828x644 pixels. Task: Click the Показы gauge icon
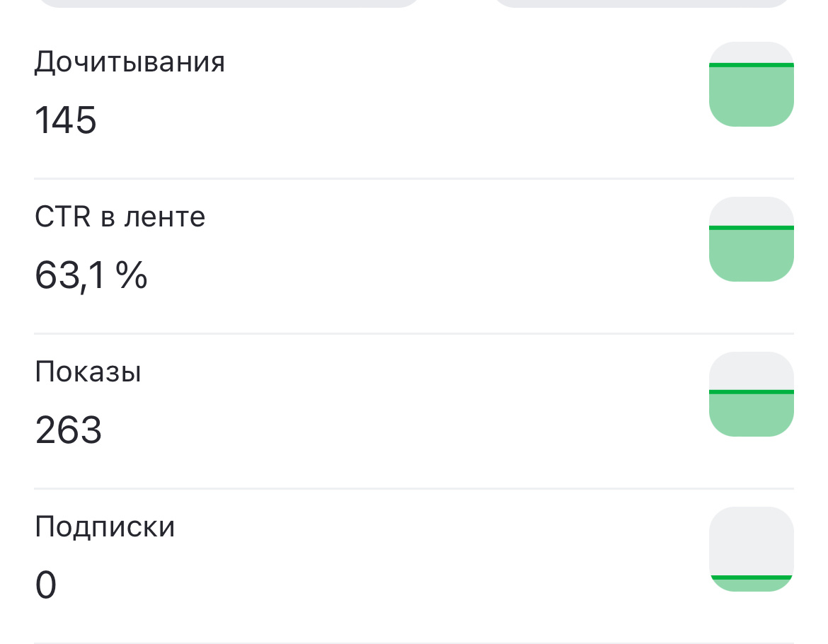(752, 393)
